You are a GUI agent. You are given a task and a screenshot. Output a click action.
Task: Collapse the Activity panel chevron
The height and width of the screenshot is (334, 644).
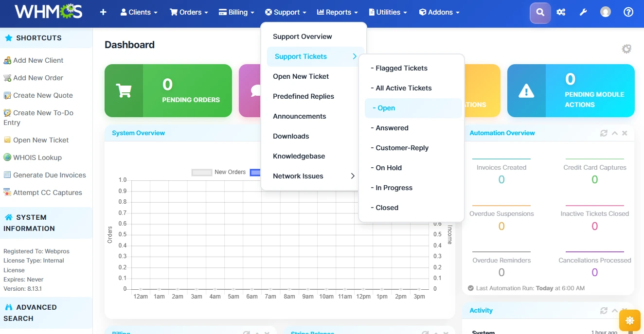click(x=614, y=310)
